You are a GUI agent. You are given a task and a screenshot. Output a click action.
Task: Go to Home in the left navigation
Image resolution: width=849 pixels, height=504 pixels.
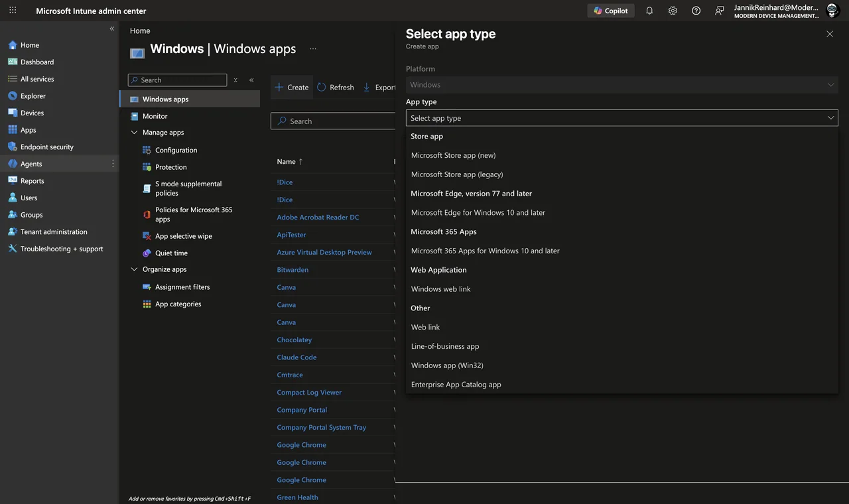point(30,45)
